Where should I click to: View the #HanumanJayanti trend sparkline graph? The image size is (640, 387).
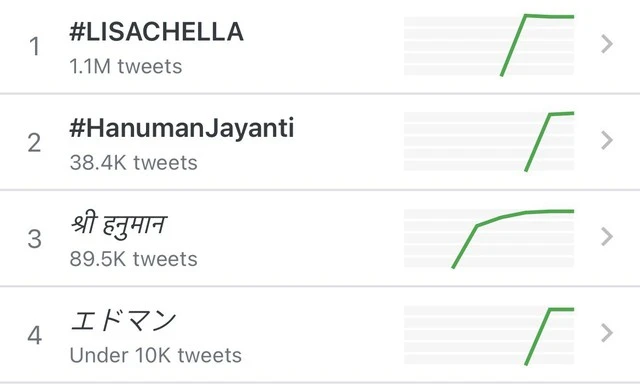click(x=489, y=141)
